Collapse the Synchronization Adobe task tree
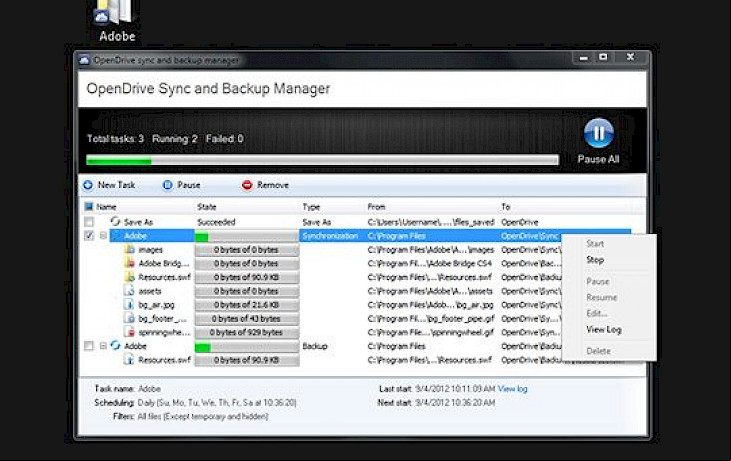This screenshot has width=731, height=461. tap(103, 236)
